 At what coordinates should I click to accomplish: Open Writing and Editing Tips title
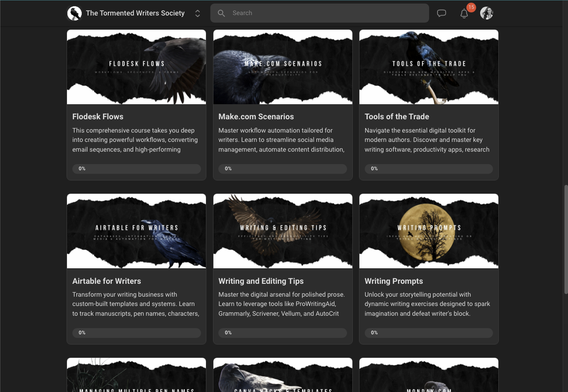coord(261,281)
